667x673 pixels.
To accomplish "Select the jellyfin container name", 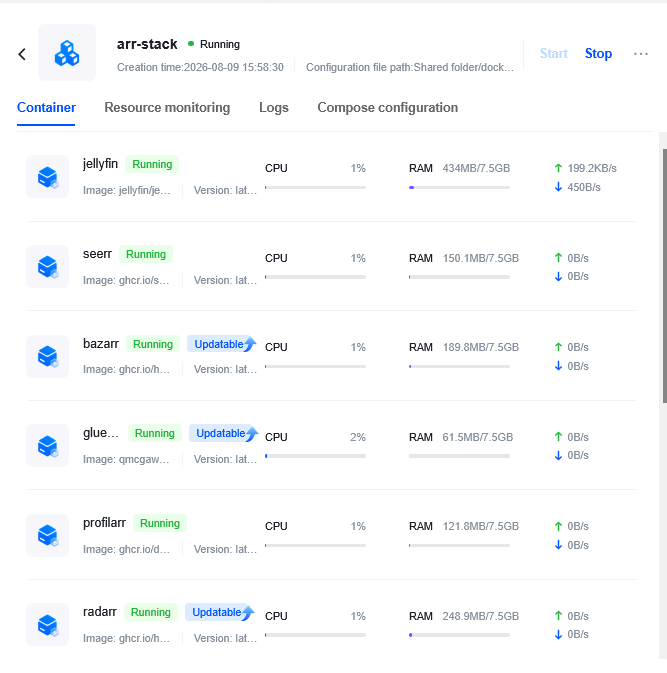I will point(100,164).
